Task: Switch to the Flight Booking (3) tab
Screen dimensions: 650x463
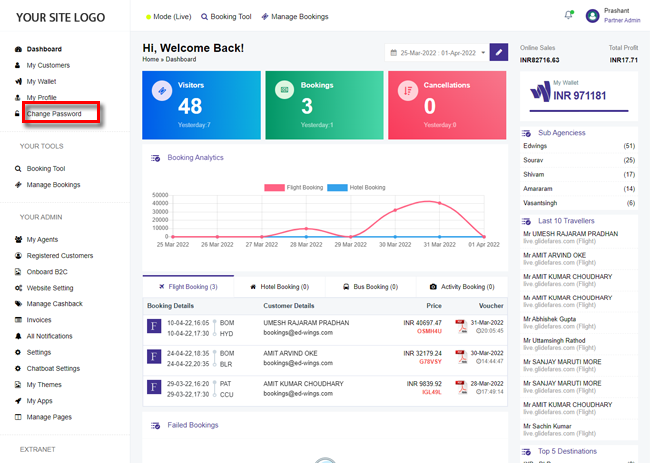Action: pos(188,286)
